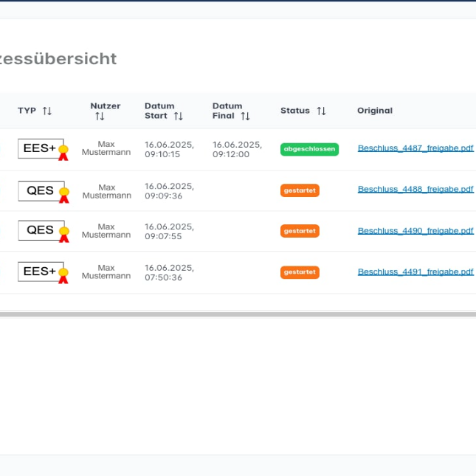Image resolution: width=476 pixels, height=476 pixels.
Task: Click gestartet badge in Beschluss_4491 row
Action: (300, 272)
